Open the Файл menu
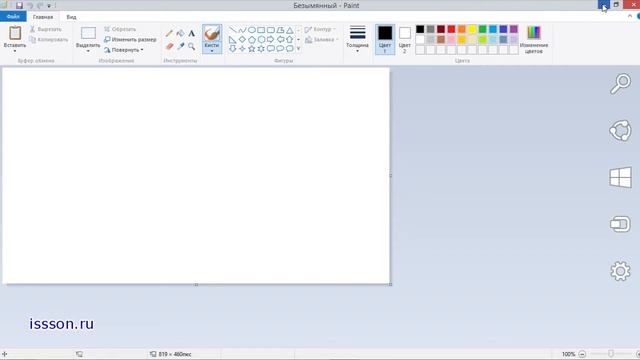The width and height of the screenshot is (640, 360). coord(13,16)
